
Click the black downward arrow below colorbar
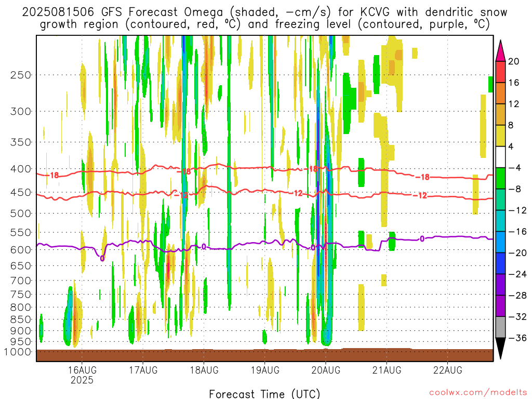[x=500, y=349]
